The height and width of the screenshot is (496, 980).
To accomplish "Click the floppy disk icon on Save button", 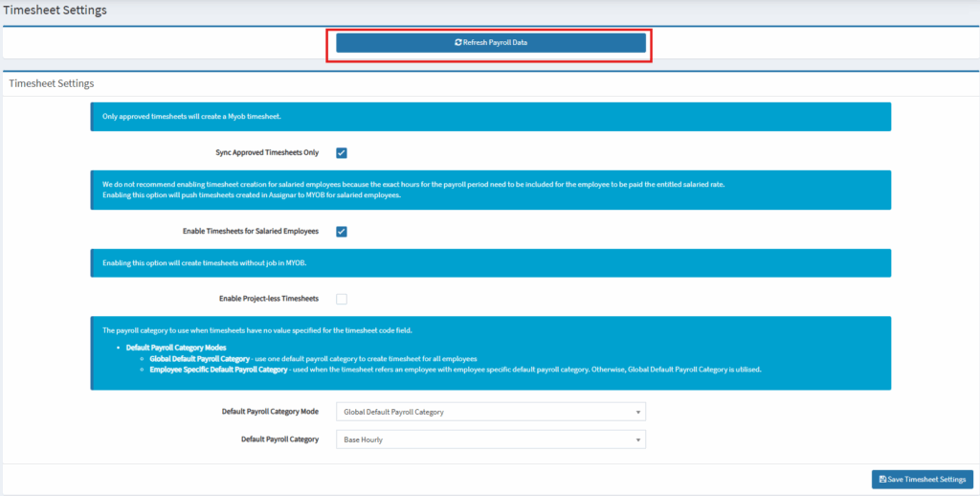I will click(x=882, y=479).
